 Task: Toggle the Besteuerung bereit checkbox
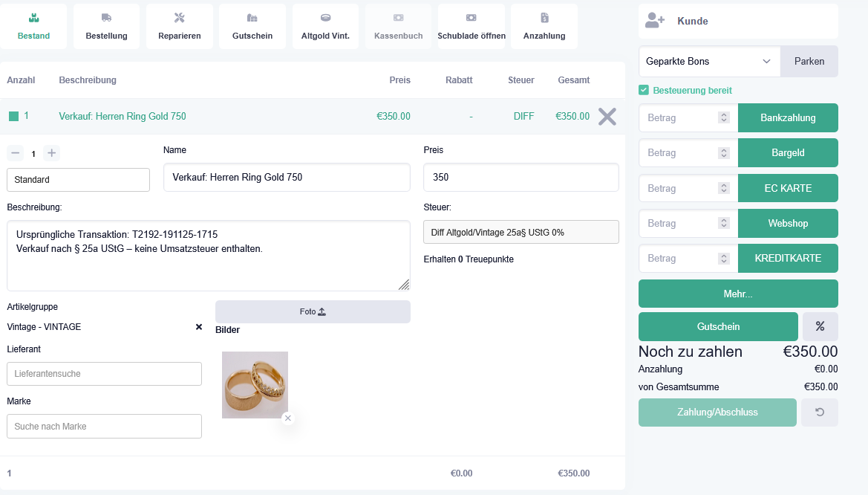coord(644,91)
